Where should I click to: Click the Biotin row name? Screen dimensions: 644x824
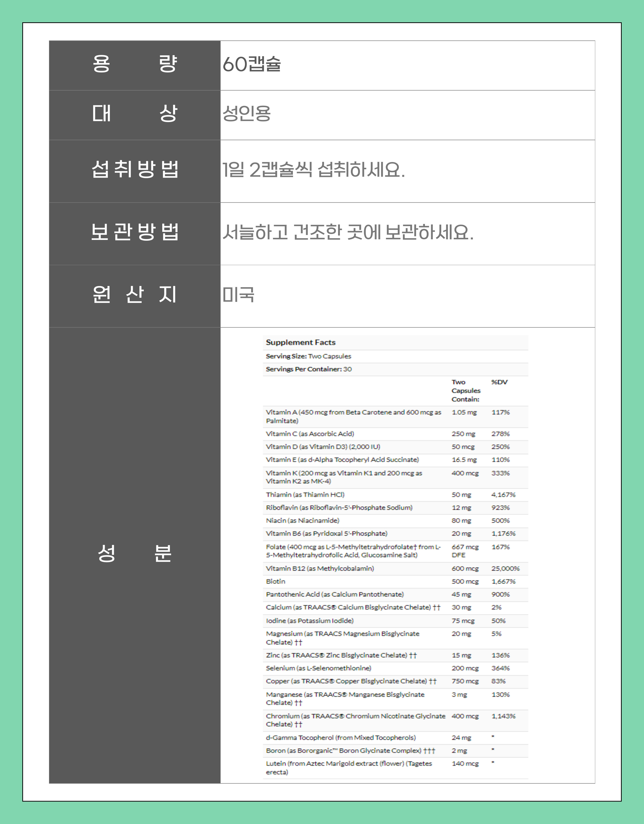point(275,581)
